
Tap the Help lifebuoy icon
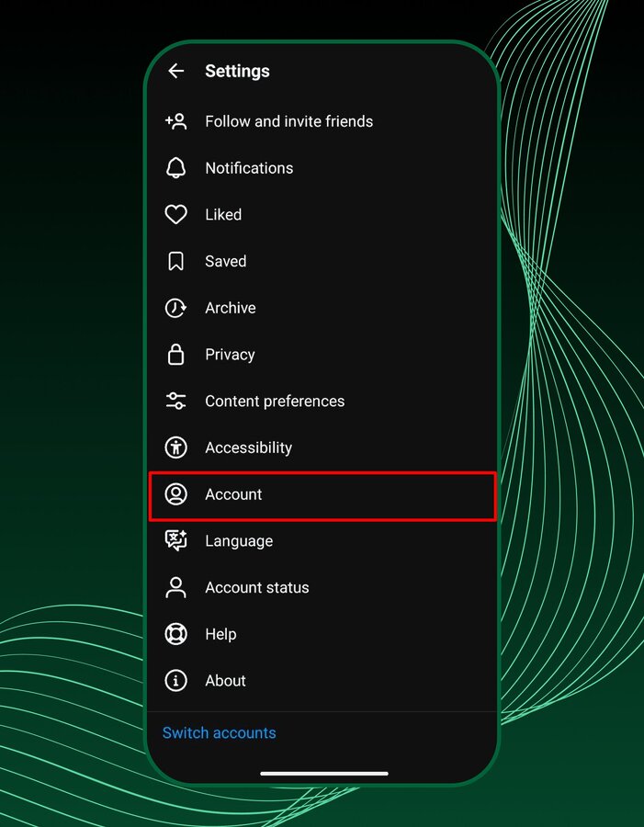coord(175,634)
